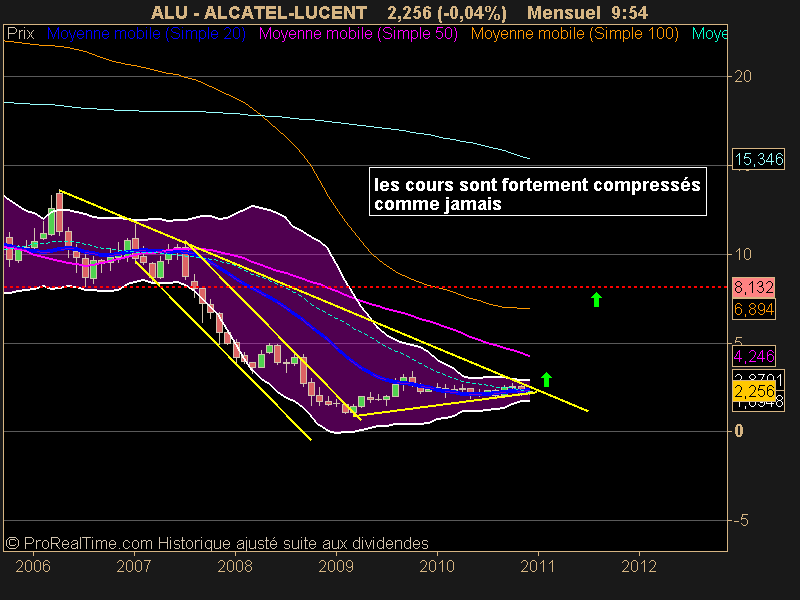The image size is (800, 600).
Task: Click the 2012 date axis label
Action: coord(639,566)
